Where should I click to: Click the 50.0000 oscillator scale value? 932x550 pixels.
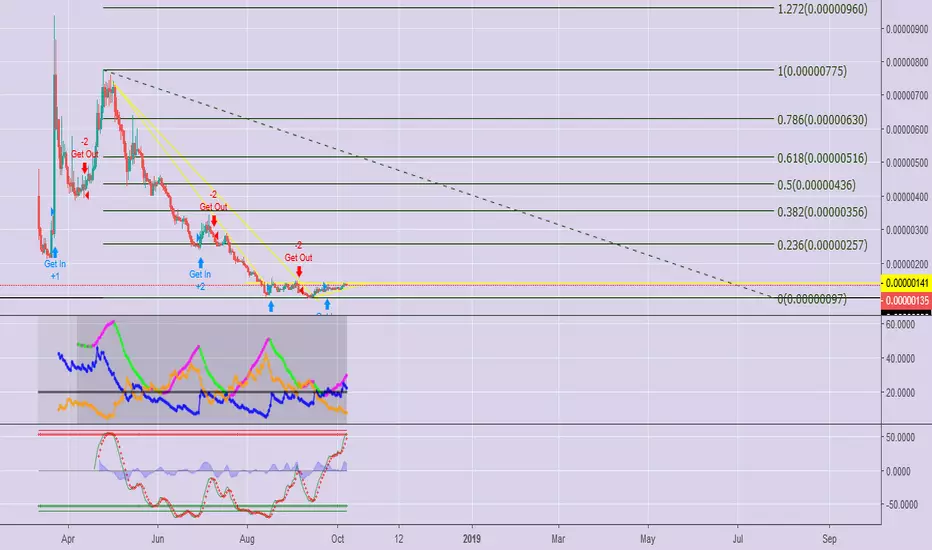(900, 437)
